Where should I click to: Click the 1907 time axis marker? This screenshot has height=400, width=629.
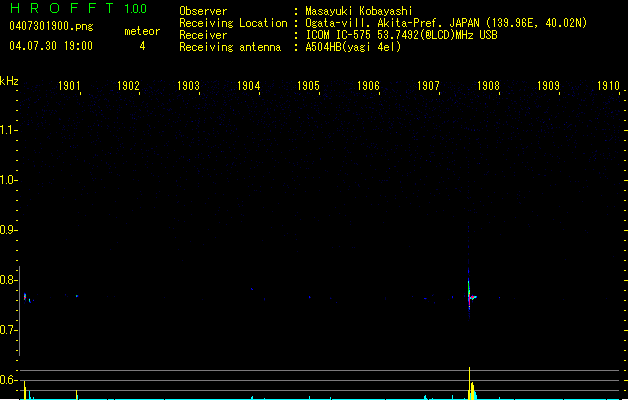tap(428, 86)
